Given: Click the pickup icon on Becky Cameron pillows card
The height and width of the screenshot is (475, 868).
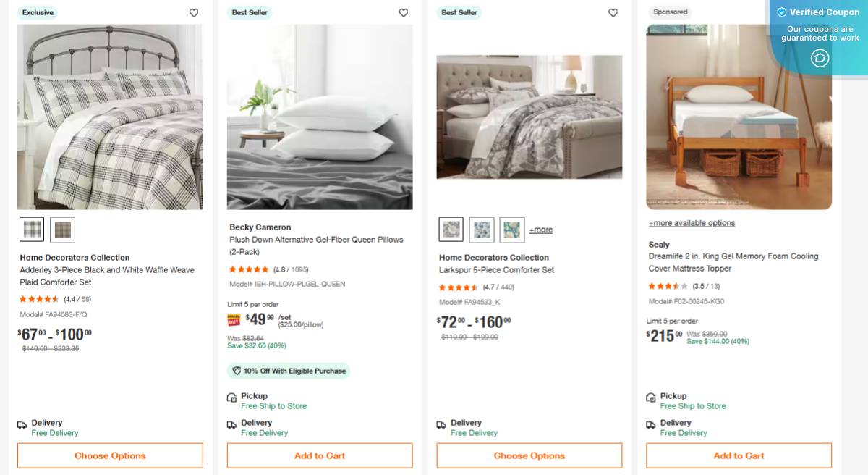Looking at the screenshot, I should (x=232, y=397).
